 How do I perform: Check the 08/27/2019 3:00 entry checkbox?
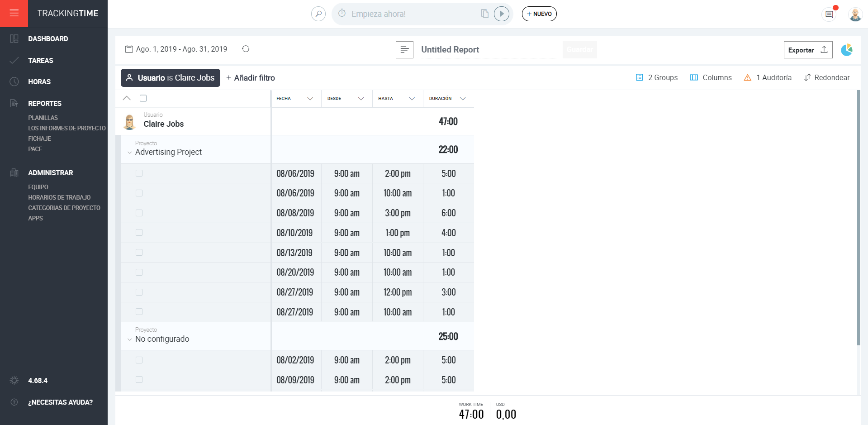click(x=139, y=292)
